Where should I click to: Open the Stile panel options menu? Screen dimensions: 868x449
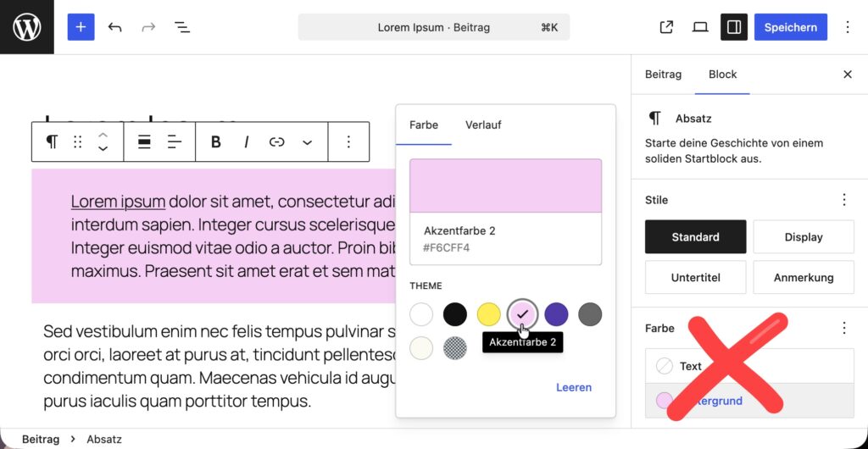point(844,200)
